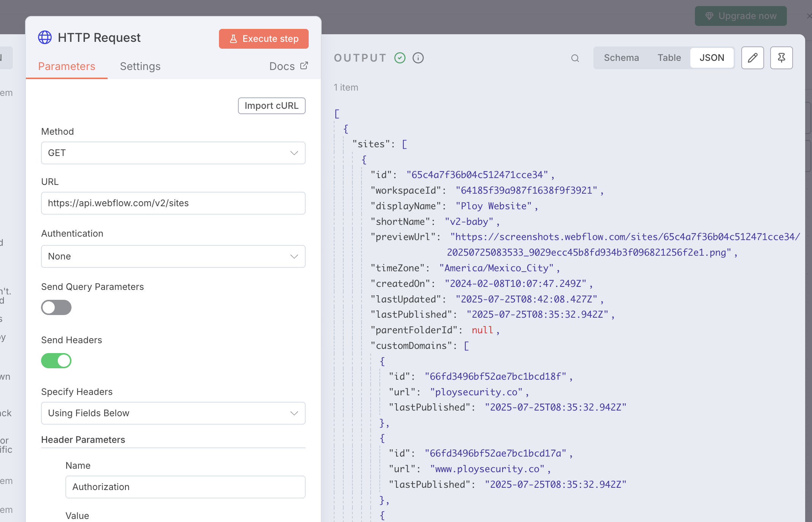Open Specify Headers Using Fields Below dropdown
The width and height of the screenshot is (812, 522).
click(x=173, y=413)
